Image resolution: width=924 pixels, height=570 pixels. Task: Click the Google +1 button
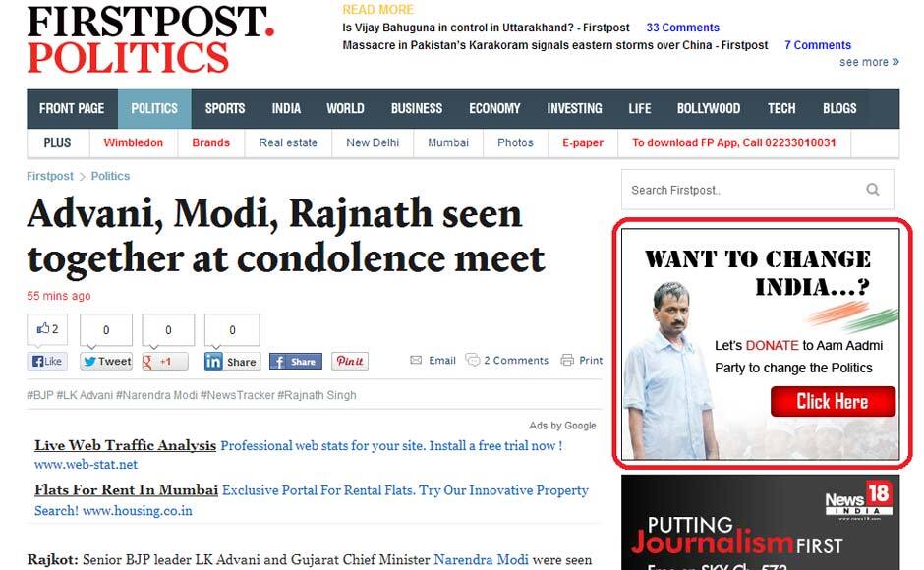coord(165,362)
